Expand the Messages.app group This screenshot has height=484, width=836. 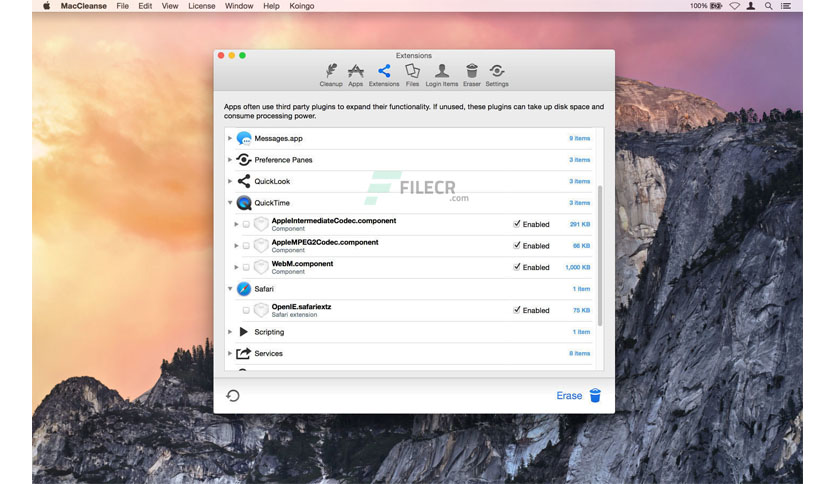pyautogui.click(x=230, y=139)
